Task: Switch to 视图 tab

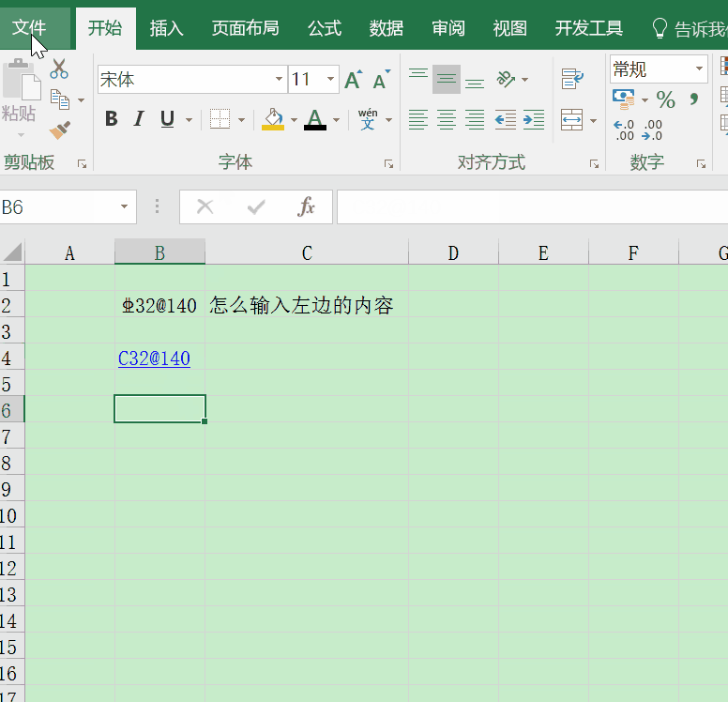Action: click(x=509, y=28)
